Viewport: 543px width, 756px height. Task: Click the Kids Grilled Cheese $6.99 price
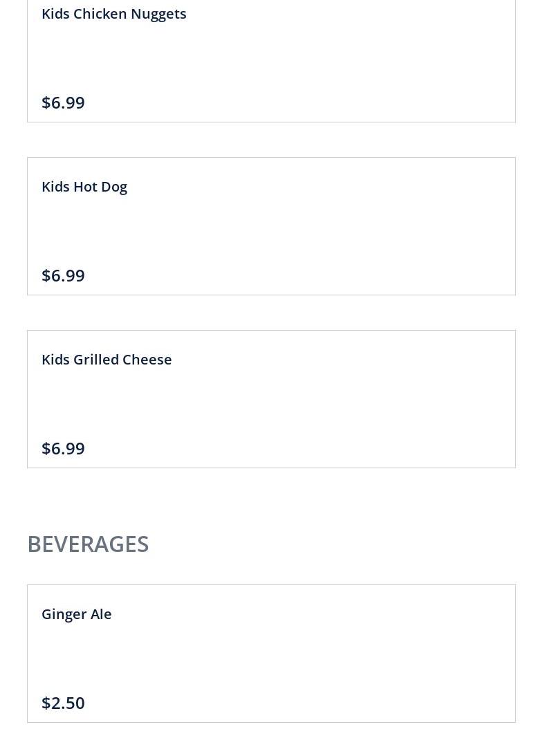63,448
